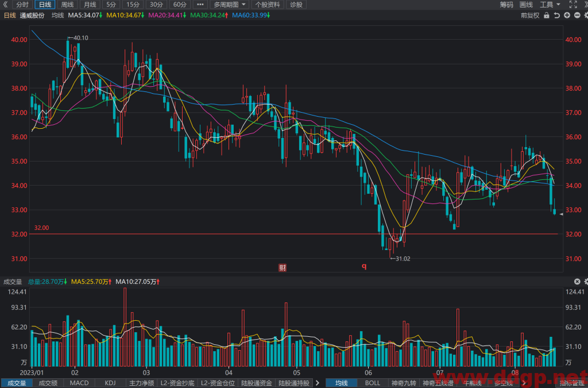The height and width of the screenshot is (388, 588).
Task: Select the 成交量 indicator tab
Action: pos(17,383)
